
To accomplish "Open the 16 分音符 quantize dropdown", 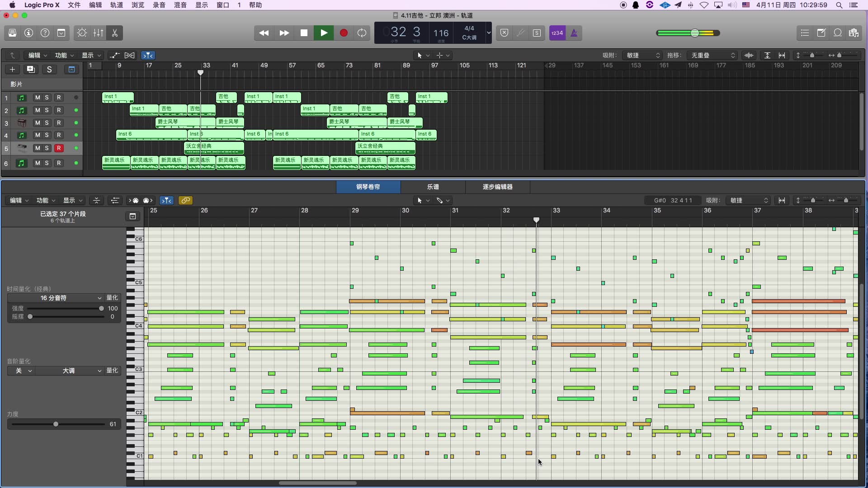I will click(55, 298).
